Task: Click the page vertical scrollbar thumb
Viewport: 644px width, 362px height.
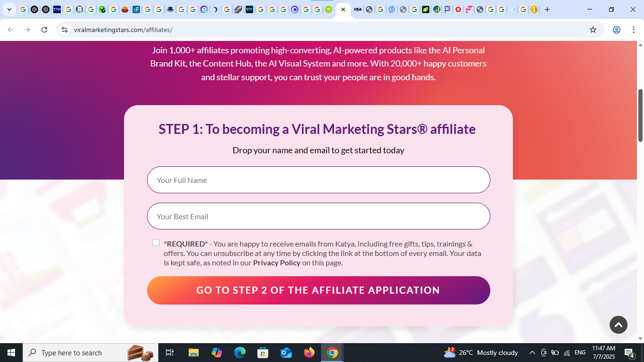Action: (640, 115)
